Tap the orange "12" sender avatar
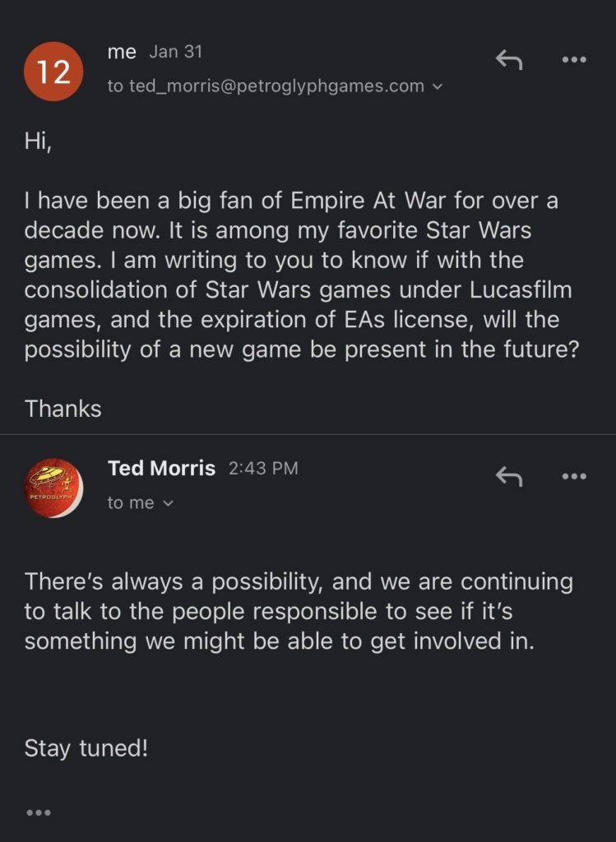 click(x=53, y=72)
